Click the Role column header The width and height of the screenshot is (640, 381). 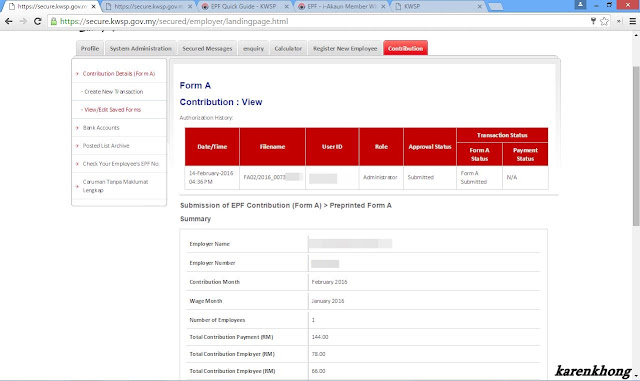[381, 147]
